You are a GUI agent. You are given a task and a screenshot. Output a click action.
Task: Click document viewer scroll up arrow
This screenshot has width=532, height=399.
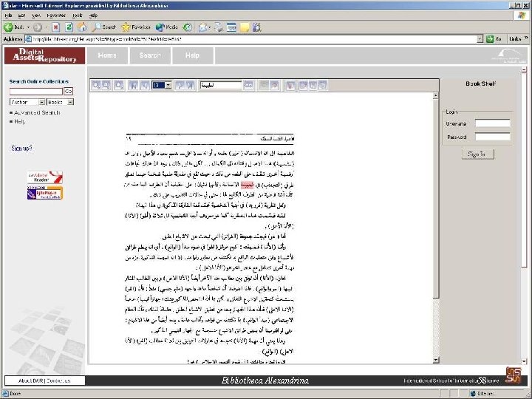tap(436, 96)
